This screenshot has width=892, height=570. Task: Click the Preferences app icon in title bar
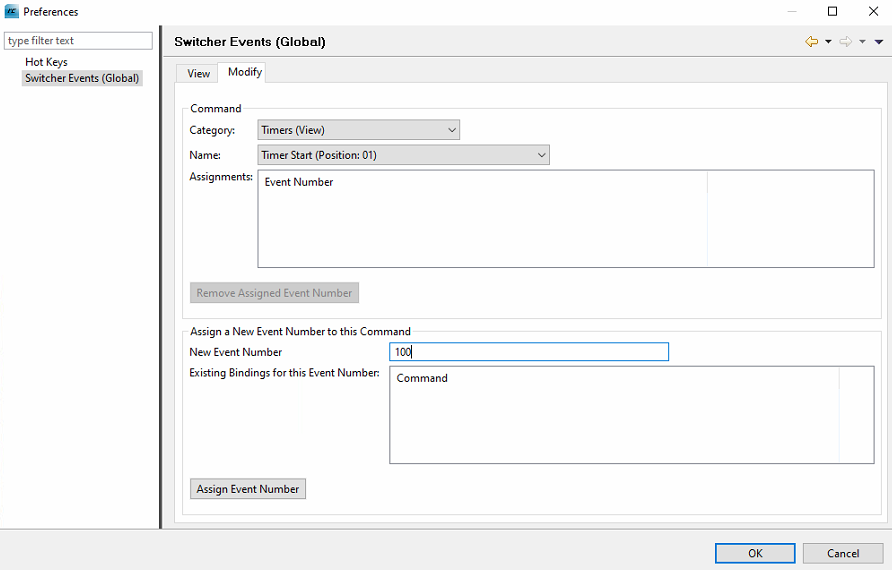pos(12,12)
